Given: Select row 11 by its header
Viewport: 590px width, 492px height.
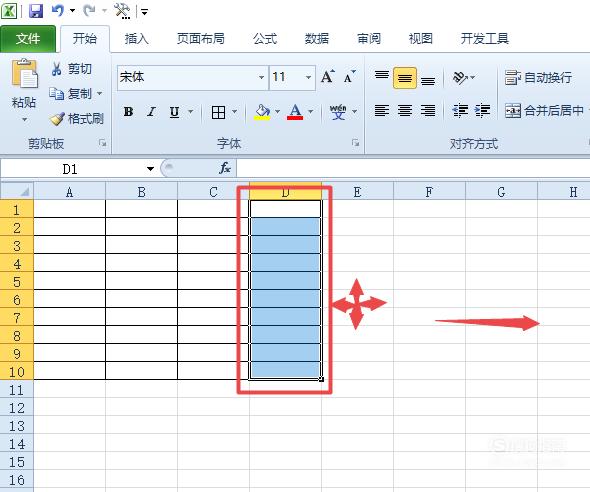Looking at the screenshot, I should (17, 390).
